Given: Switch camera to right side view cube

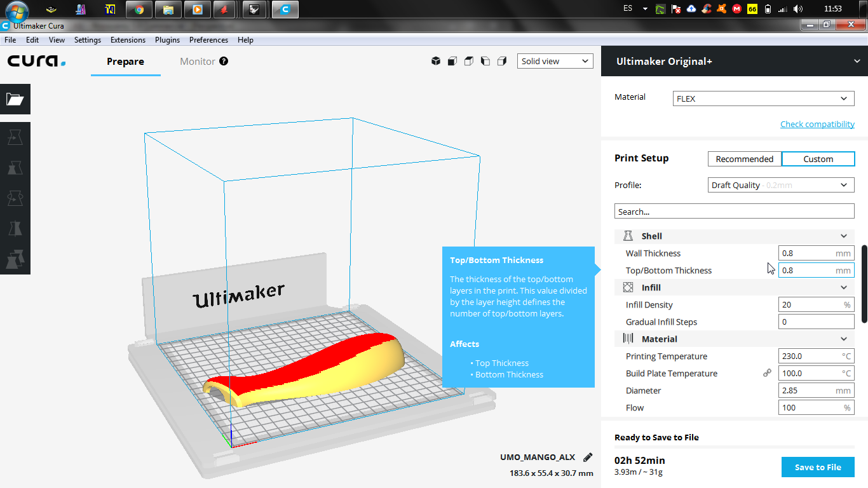Looking at the screenshot, I should pos(502,61).
